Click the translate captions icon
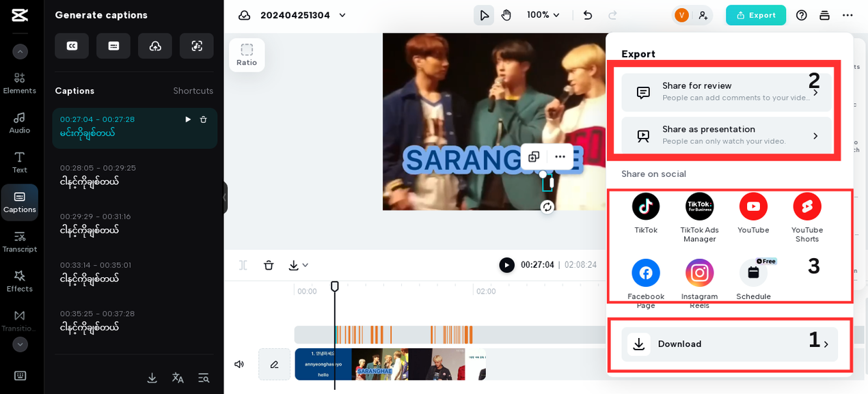This screenshot has width=868, height=394. click(x=178, y=378)
